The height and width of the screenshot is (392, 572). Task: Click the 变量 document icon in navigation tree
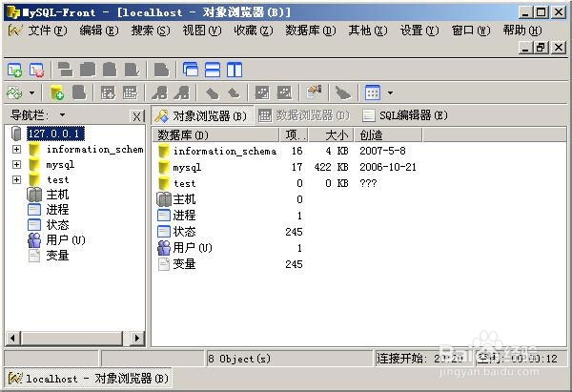click(34, 255)
